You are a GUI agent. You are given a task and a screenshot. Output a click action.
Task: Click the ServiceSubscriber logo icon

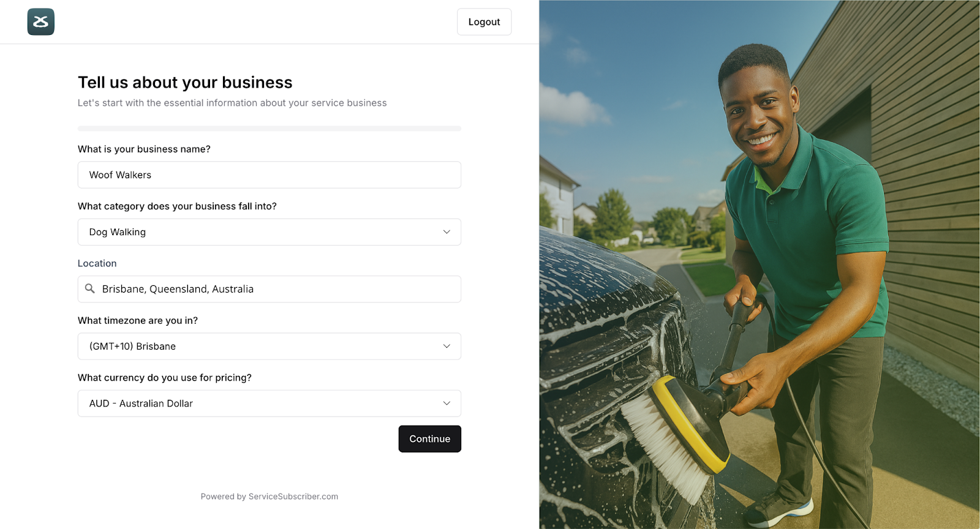point(41,22)
